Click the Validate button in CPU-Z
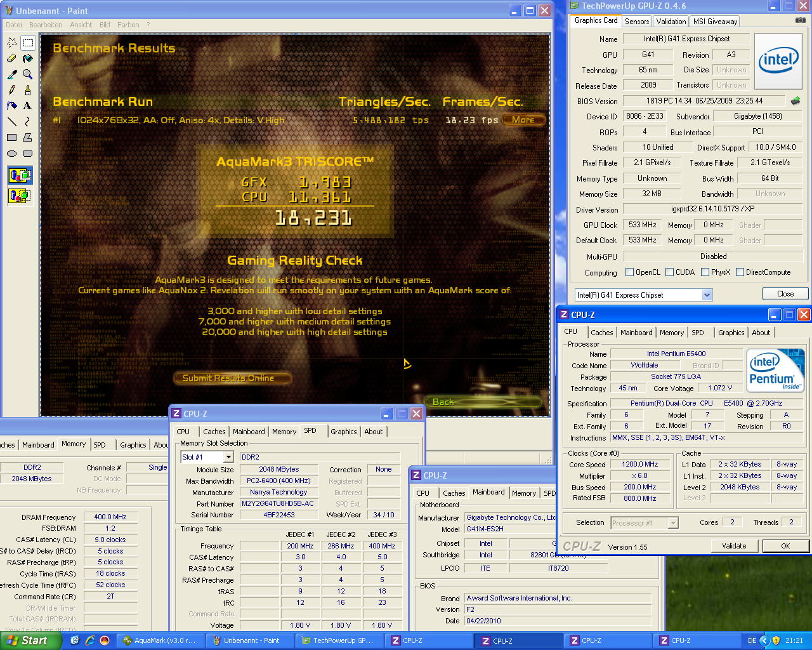This screenshot has height=650, width=812. point(733,546)
